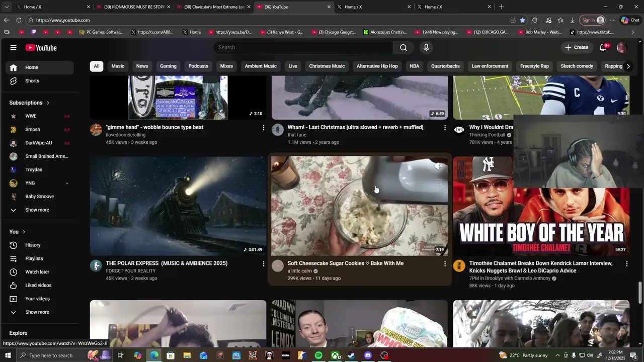This screenshot has height=362, width=644.
Task: Reload the page with the browser refresh button
Action: tap(19, 20)
